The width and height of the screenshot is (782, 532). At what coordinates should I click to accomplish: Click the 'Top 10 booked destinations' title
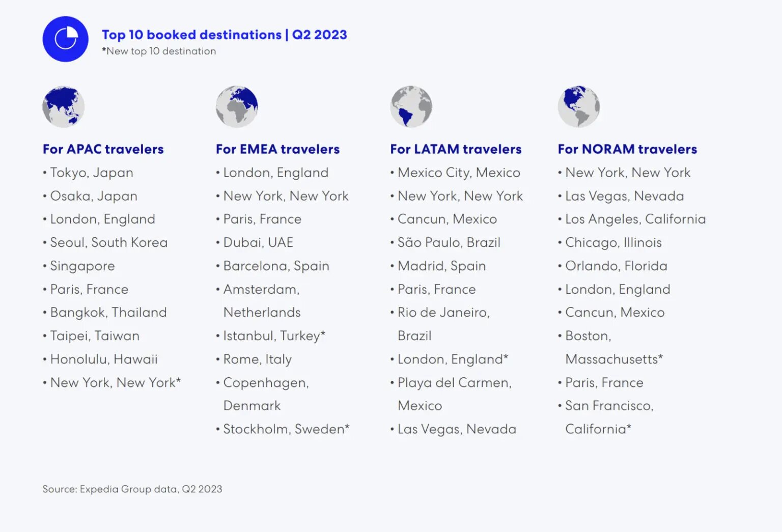pos(225,35)
